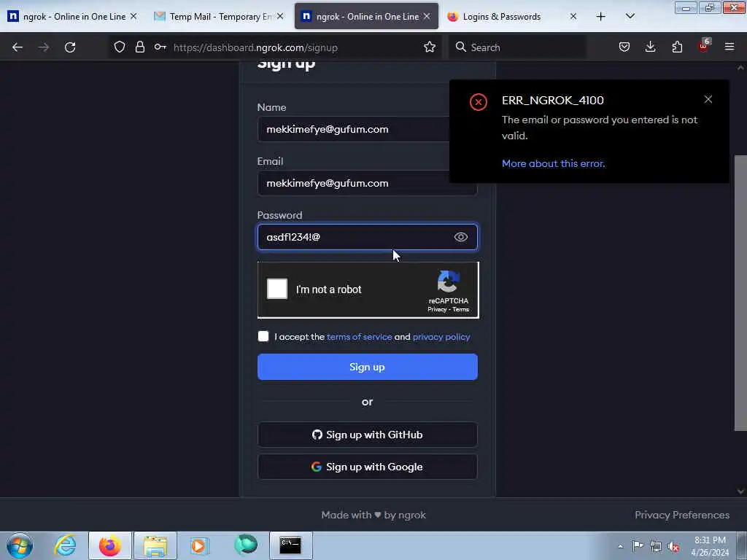Check the I'm not a robot box
Viewport: 747px width, 560px height.
coord(276,289)
